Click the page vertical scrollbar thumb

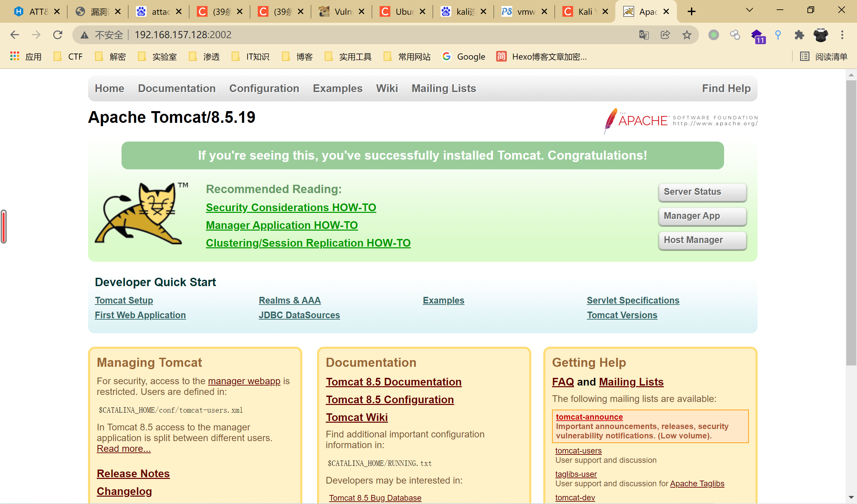point(851,223)
